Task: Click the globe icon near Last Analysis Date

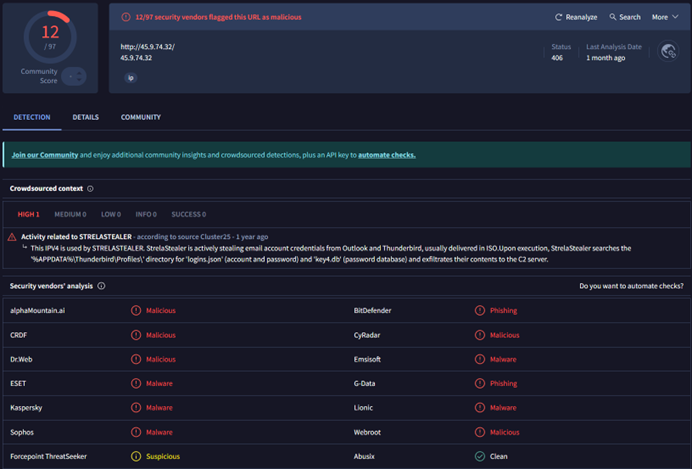Action: (x=668, y=52)
